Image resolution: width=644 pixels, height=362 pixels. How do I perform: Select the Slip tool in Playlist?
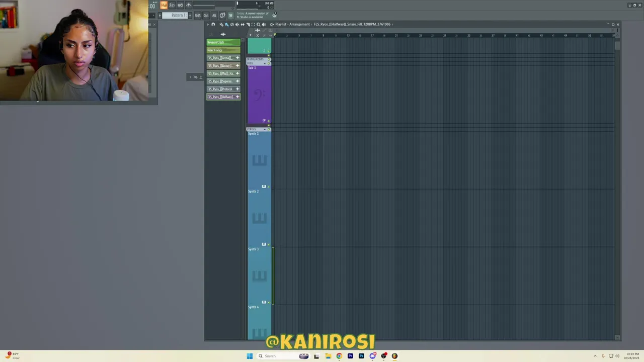(x=243, y=24)
